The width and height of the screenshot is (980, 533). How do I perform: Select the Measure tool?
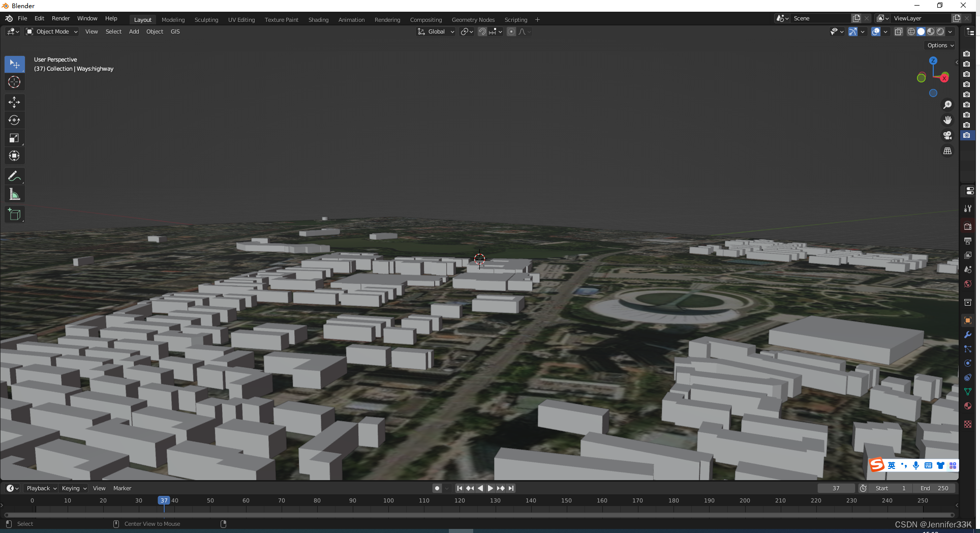[x=14, y=194]
